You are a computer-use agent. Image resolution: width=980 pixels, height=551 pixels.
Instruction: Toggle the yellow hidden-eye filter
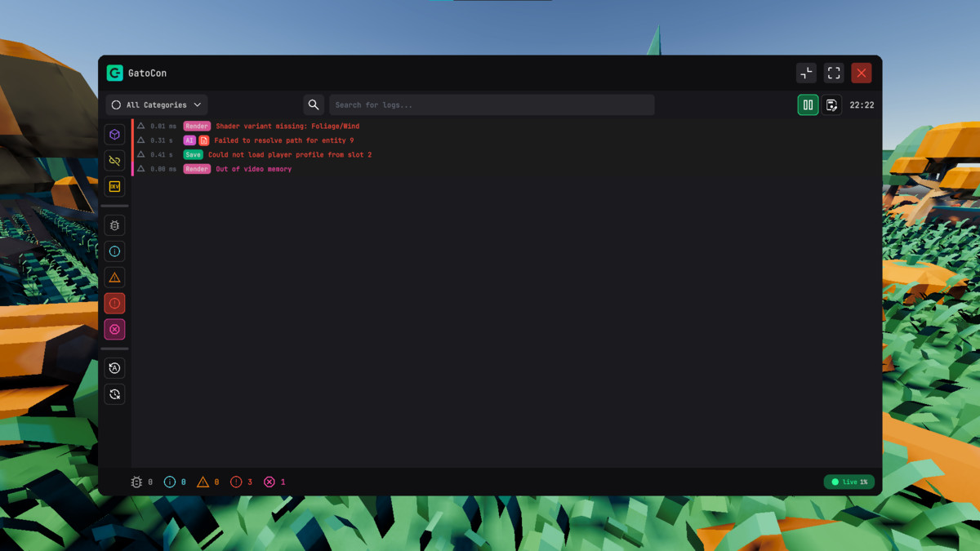coord(114,161)
